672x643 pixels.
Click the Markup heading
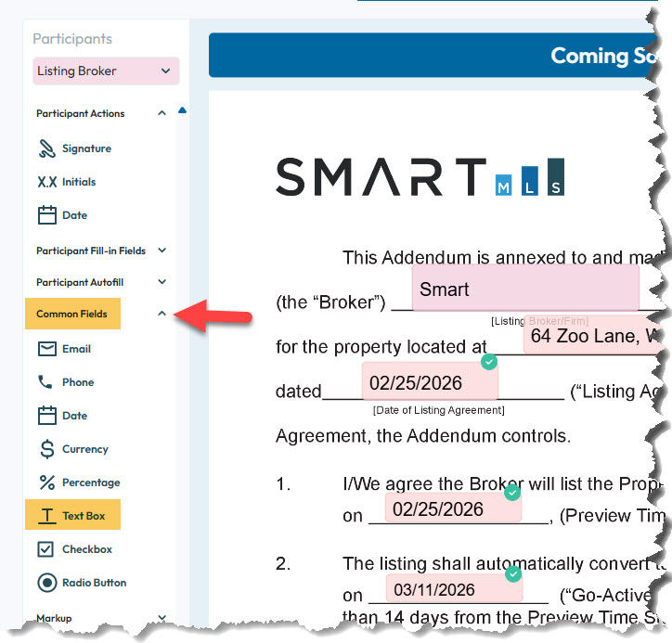pyautogui.click(x=54, y=618)
